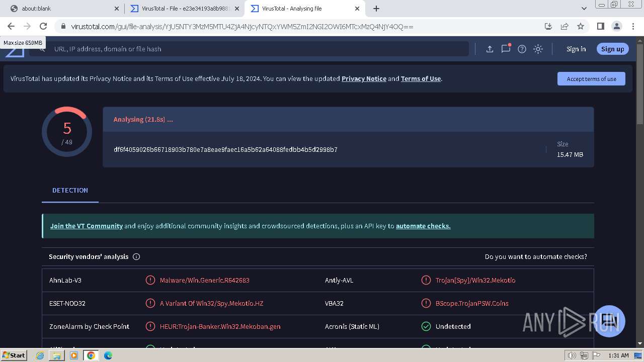The image size is (644, 362).
Task: Open new browser tab plus button
Action: tap(376, 9)
